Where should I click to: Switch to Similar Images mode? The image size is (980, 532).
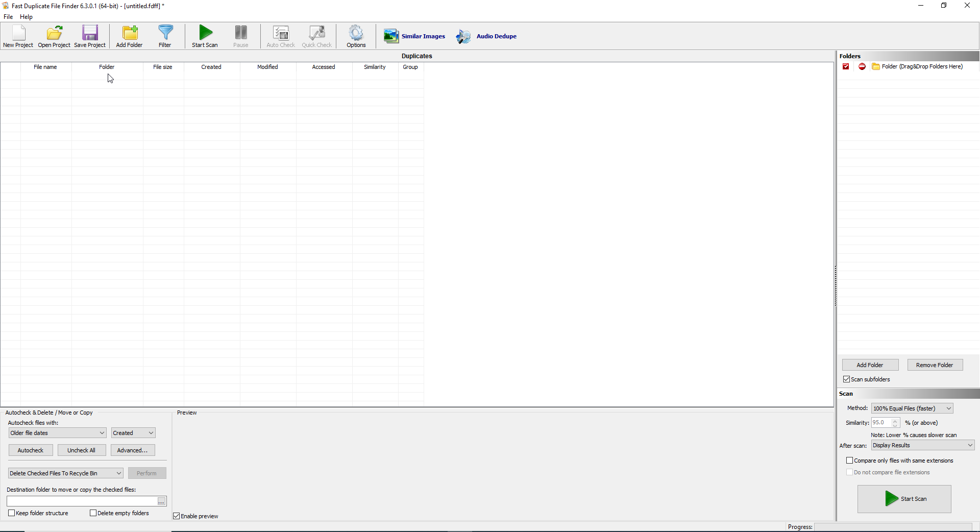414,36
